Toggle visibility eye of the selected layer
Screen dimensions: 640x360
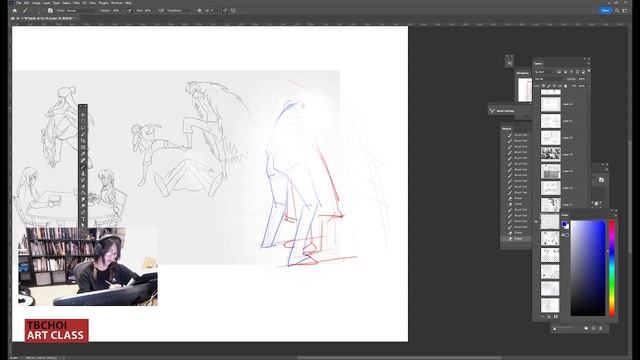coord(536,222)
